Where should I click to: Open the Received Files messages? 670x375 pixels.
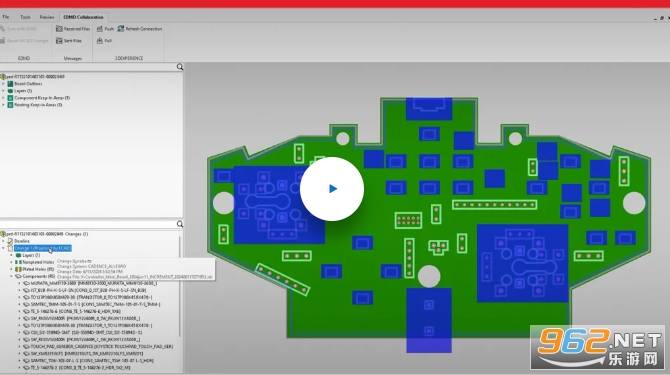[73, 29]
